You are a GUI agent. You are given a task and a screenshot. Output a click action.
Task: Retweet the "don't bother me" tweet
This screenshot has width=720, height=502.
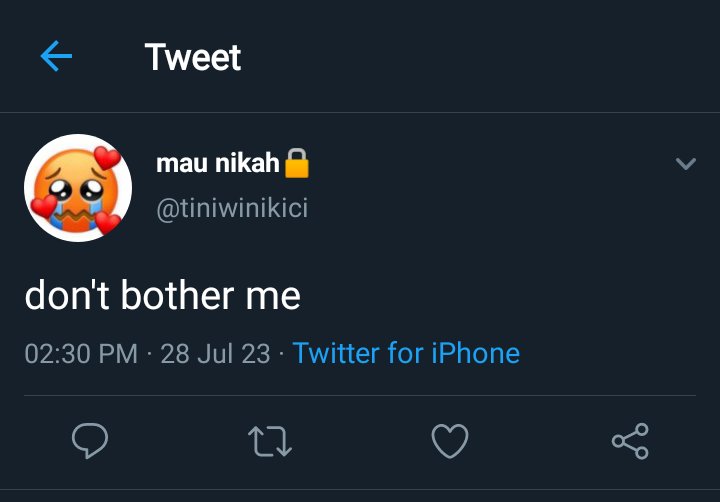pyautogui.click(x=270, y=441)
